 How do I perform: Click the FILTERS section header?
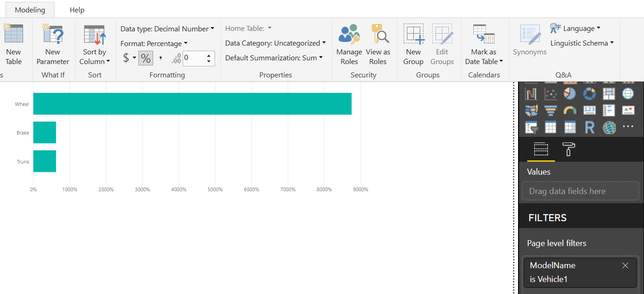point(547,218)
